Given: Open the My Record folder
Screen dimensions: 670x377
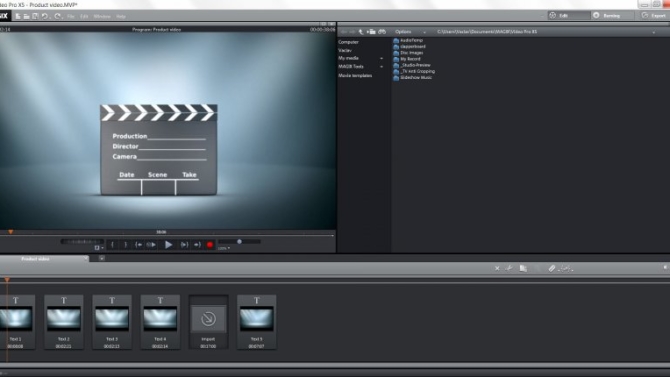Looking at the screenshot, I should point(407,59).
